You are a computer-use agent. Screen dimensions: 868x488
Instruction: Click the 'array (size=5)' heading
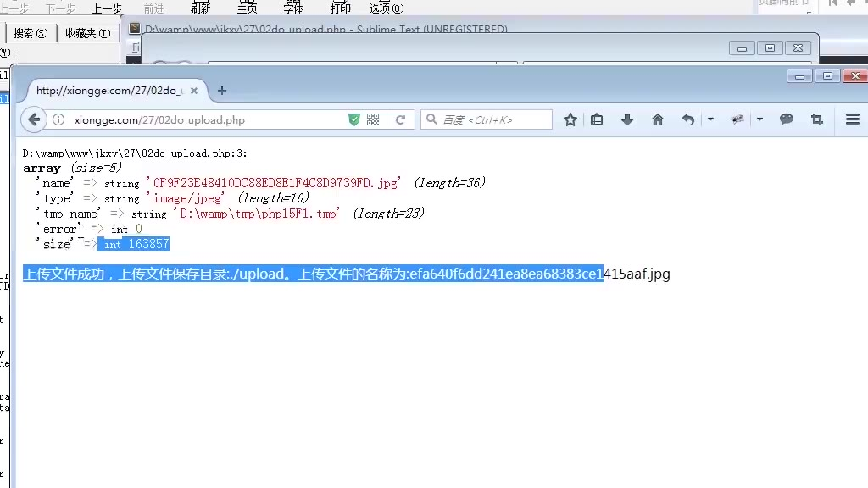[72, 168]
